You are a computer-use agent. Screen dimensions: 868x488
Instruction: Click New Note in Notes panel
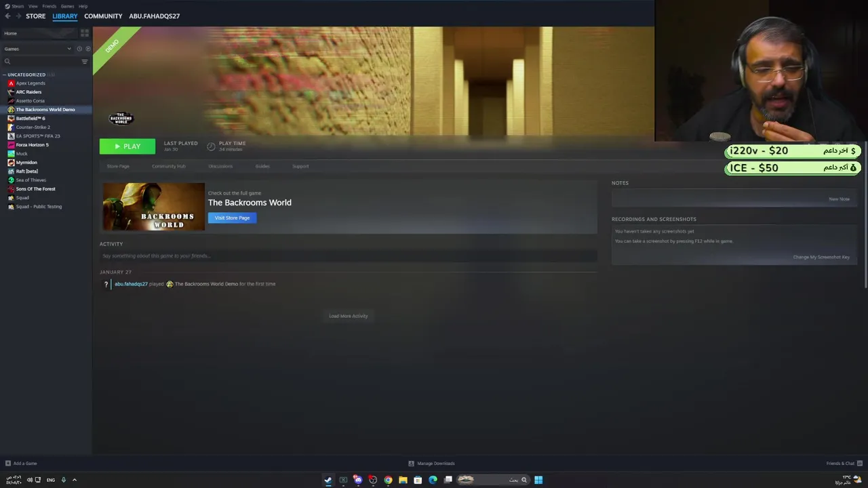pyautogui.click(x=839, y=199)
